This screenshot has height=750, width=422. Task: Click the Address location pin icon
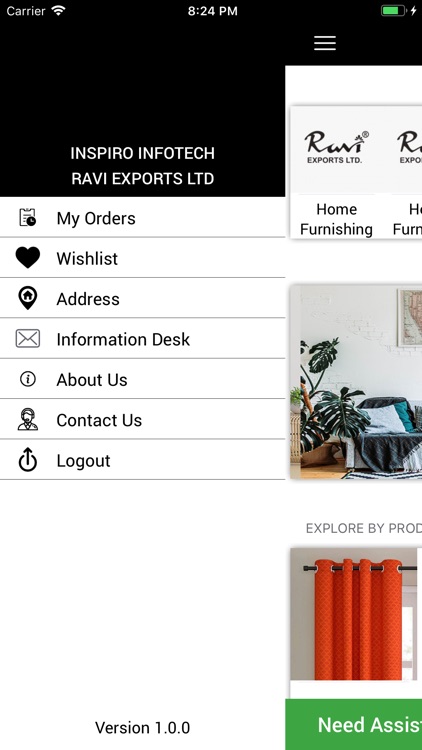coord(28,298)
